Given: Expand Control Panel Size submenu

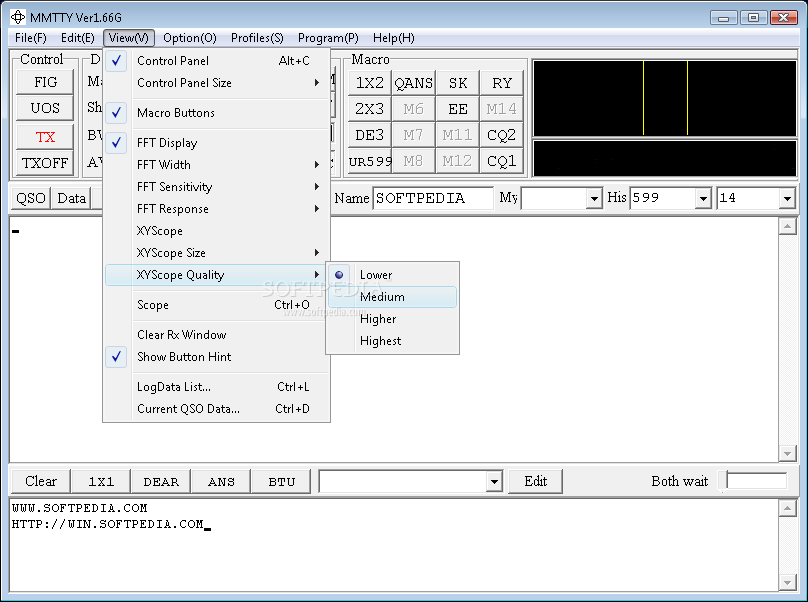Looking at the screenshot, I should (x=216, y=83).
